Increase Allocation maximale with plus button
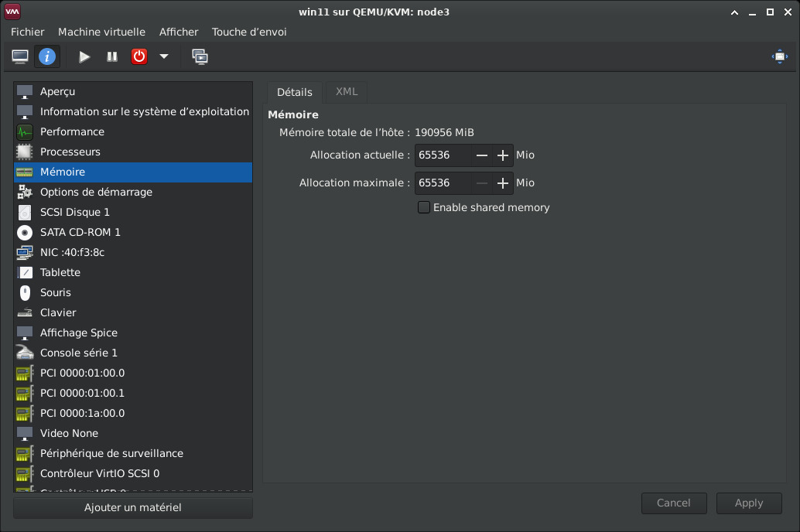The width and height of the screenshot is (800, 532). tap(503, 183)
